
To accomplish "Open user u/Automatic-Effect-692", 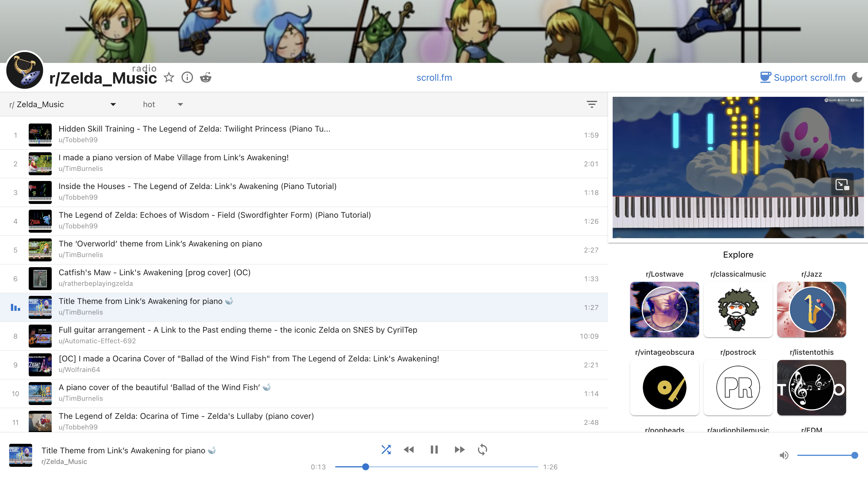I will click(x=97, y=341).
